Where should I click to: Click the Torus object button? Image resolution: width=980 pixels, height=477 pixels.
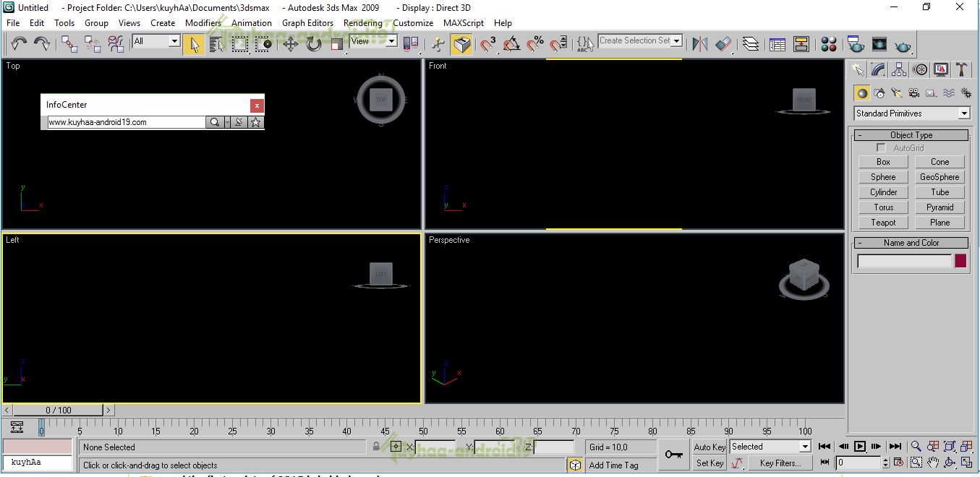pos(883,207)
